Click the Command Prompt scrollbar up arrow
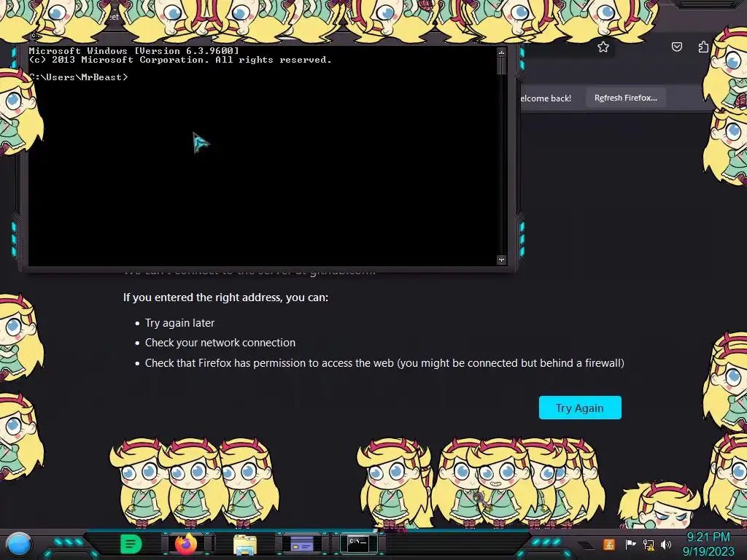Viewport: 747px width, 560px height. (x=501, y=52)
